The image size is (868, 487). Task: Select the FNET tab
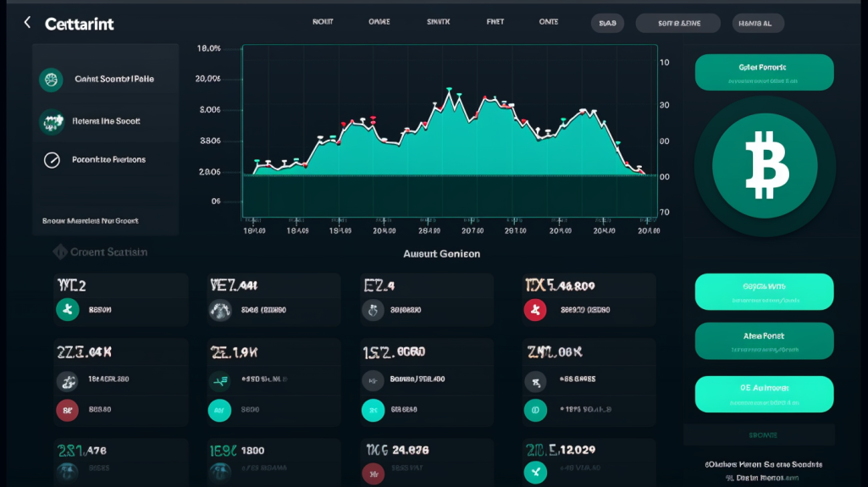(x=495, y=23)
